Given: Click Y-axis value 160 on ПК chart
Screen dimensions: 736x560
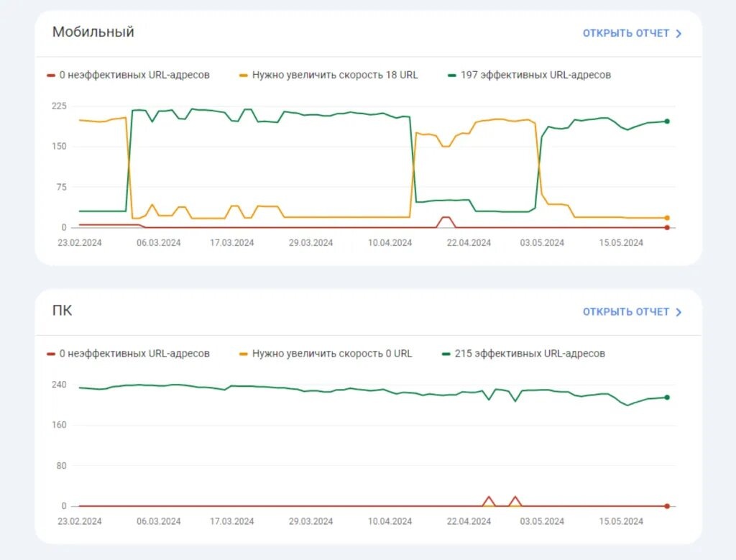Looking at the screenshot, I should tap(59, 425).
